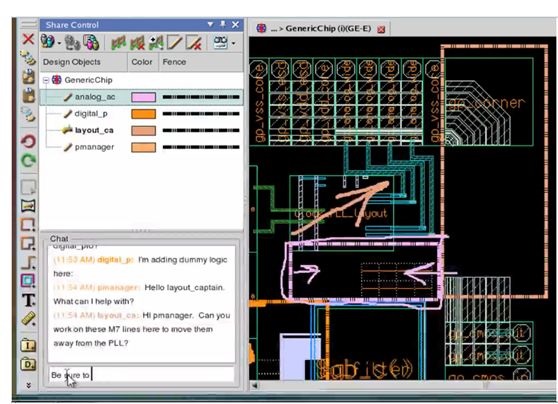Click the people share users icon
The width and height of the screenshot is (558, 404).
click(48, 42)
